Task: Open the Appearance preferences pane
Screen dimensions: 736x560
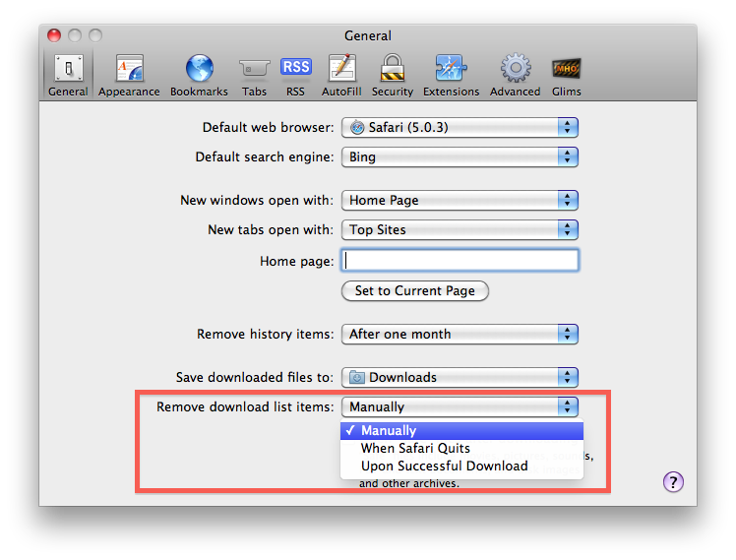Action: pyautogui.click(x=129, y=75)
